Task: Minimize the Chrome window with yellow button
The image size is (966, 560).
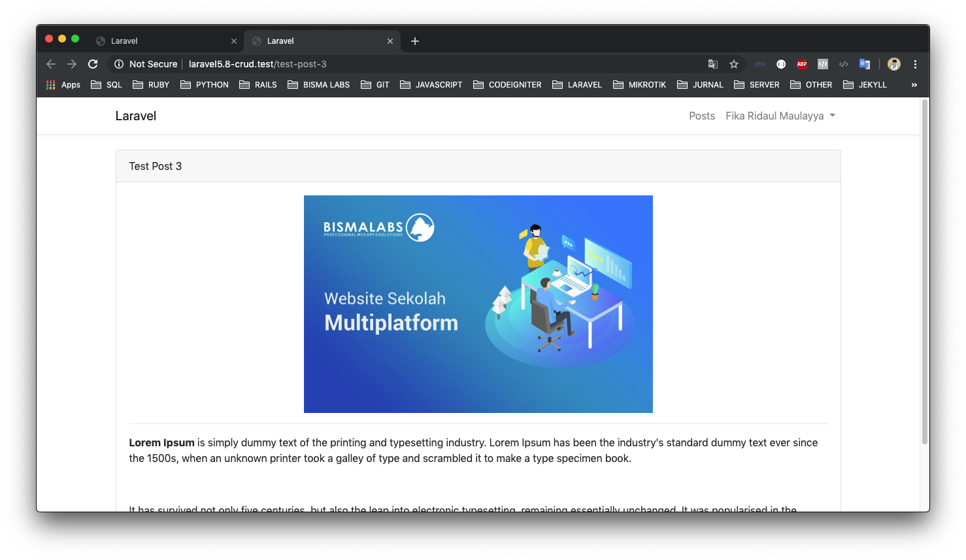Action: [62, 39]
